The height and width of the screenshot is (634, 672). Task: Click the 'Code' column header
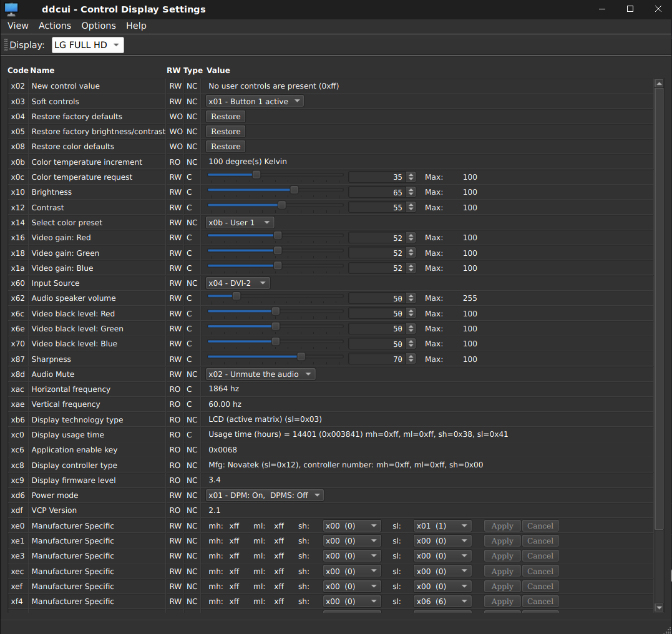click(17, 71)
